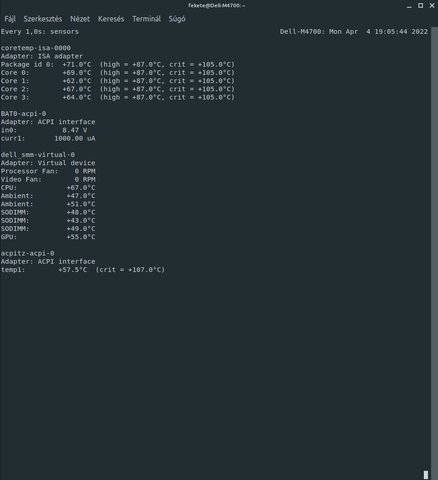Click the temp1 crit temperature line
438x480 pixels.
[83, 270]
